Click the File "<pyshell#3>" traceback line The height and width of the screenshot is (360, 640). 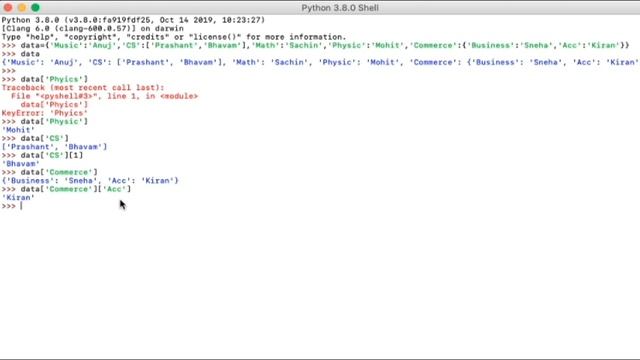104,96
